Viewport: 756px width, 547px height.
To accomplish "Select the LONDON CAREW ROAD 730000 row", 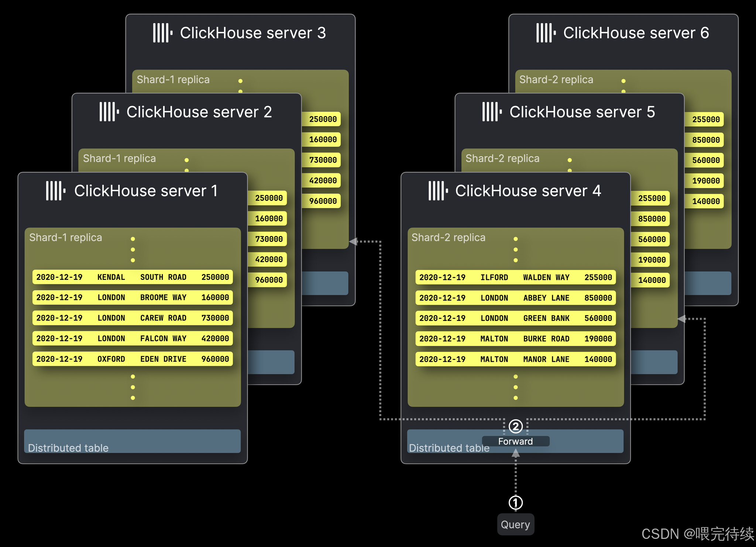I will (x=133, y=318).
